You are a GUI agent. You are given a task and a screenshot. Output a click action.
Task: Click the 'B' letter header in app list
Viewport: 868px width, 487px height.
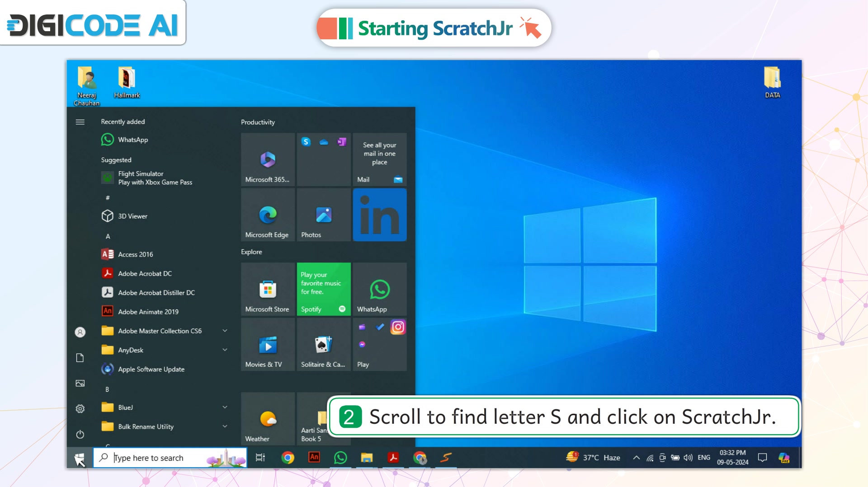click(107, 389)
